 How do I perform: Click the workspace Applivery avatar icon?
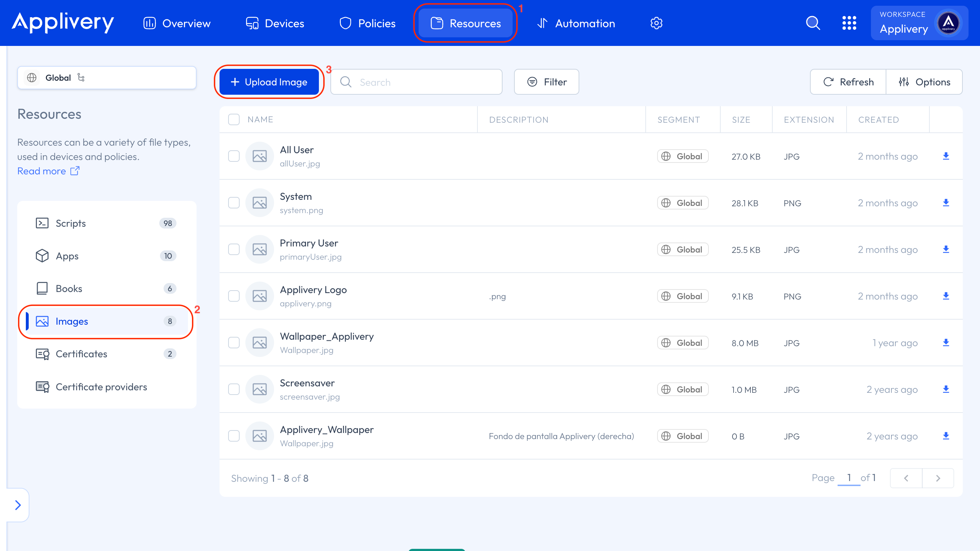click(x=948, y=23)
